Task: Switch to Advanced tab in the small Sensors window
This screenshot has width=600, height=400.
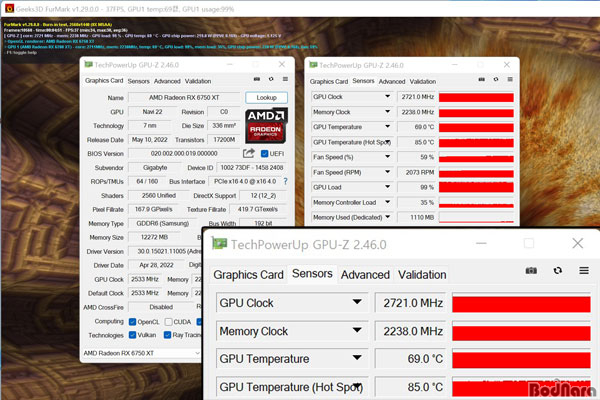Action: pos(392,82)
